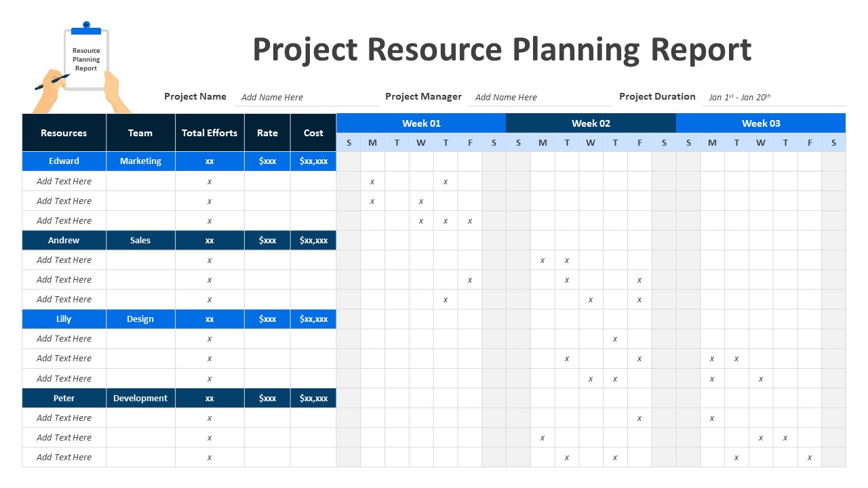The height and width of the screenshot is (488, 868).
Task: Select the Edward resource row name
Action: click(64, 161)
